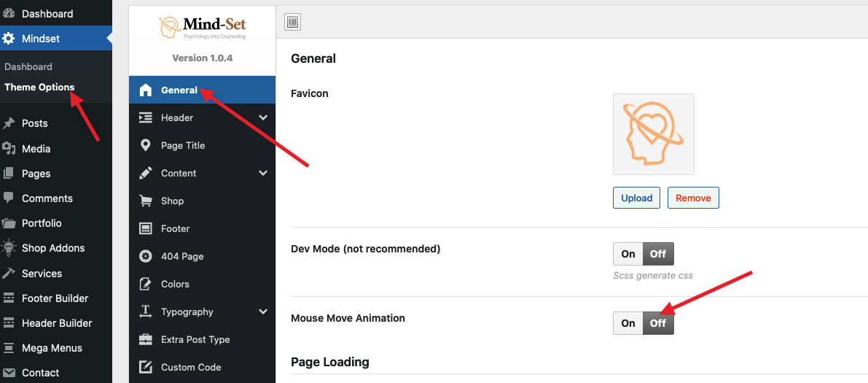This screenshot has height=383, width=868.
Task: Click the Shop Addons lightbulb icon
Action: click(9, 248)
